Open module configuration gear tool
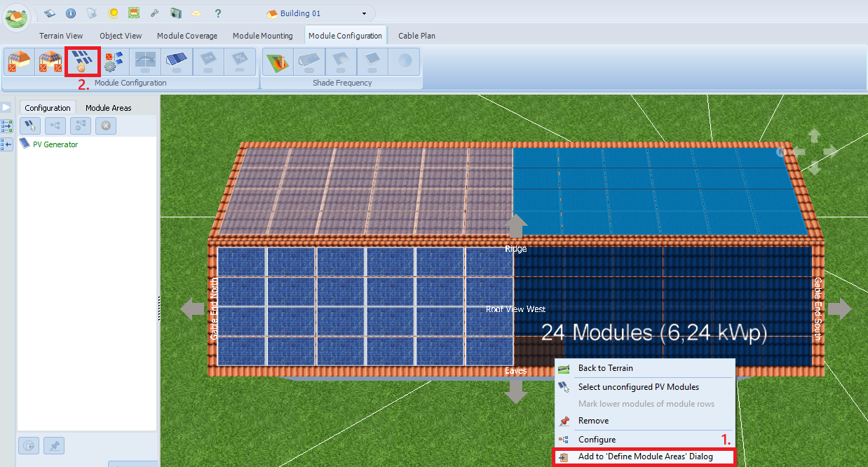 pos(114,62)
